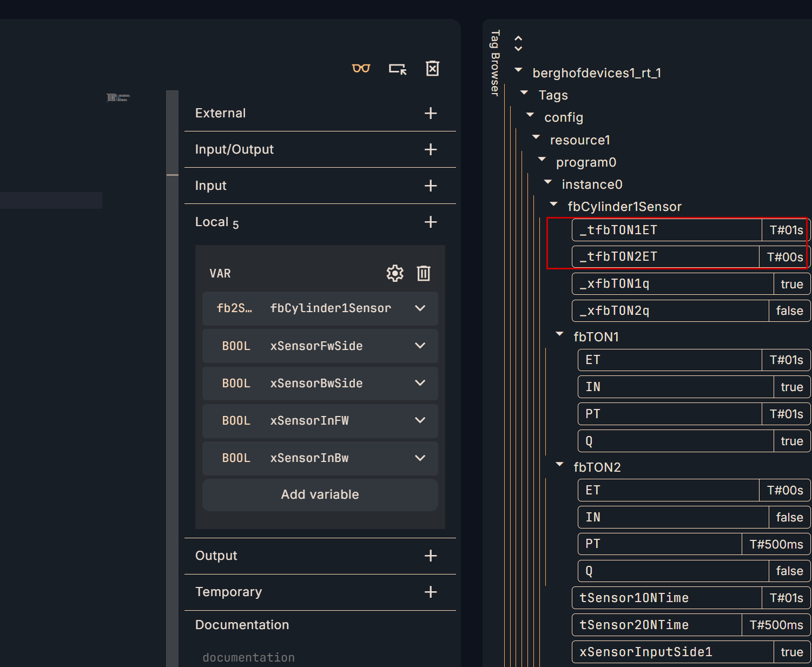Click the glasses monitor mode icon
The image size is (812, 667).
click(x=361, y=69)
